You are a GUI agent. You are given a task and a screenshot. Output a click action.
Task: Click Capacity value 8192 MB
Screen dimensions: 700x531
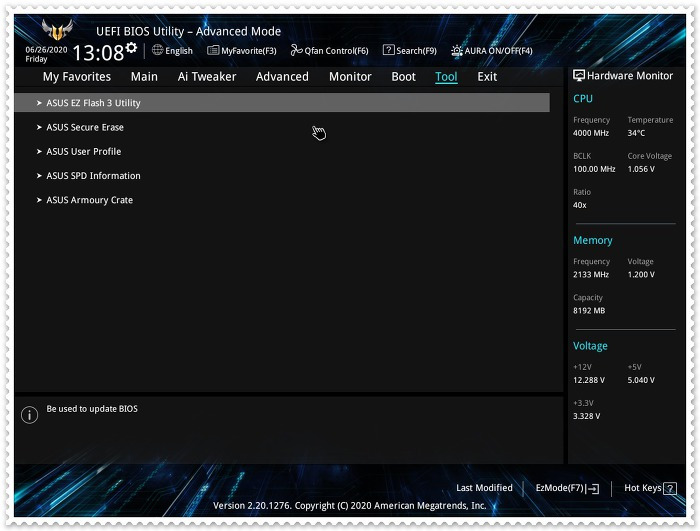(589, 311)
